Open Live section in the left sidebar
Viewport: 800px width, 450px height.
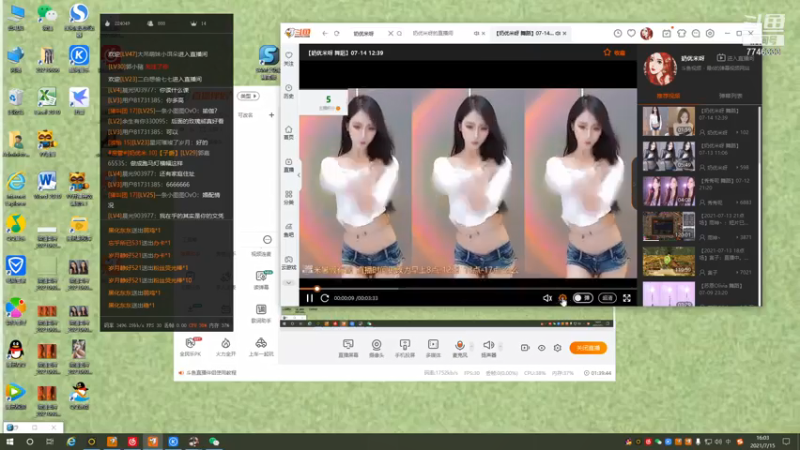pos(289,165)
